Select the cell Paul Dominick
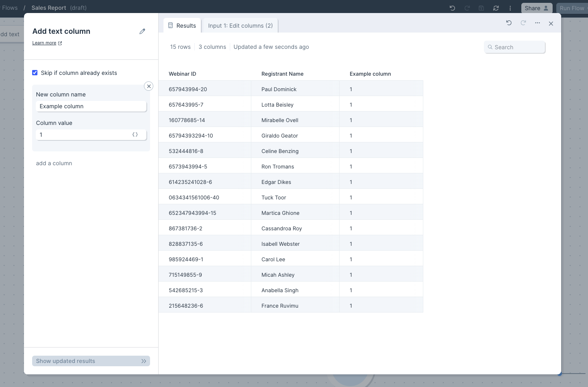Screen dimensions: 588x387 [x=295, y=89]
